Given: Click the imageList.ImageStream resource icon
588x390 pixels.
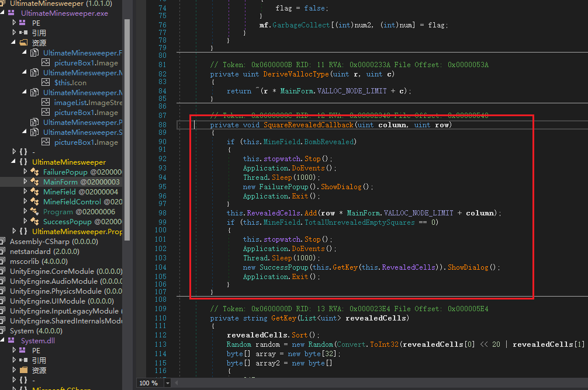Looking at the screenshot, I should pyautogui.click(x=47, y=103).
